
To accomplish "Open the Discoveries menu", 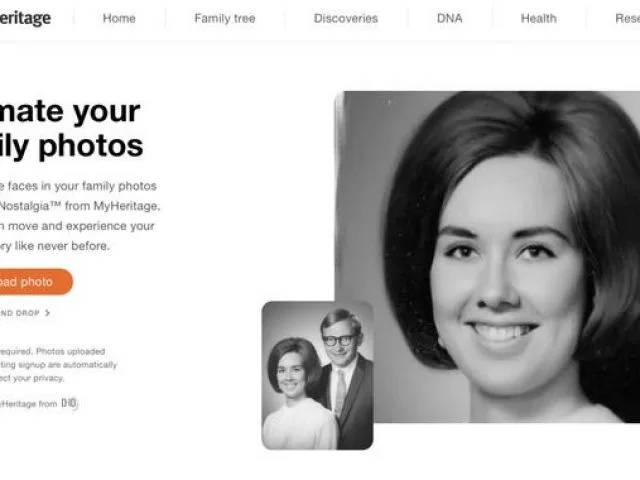I will [346, 18].
